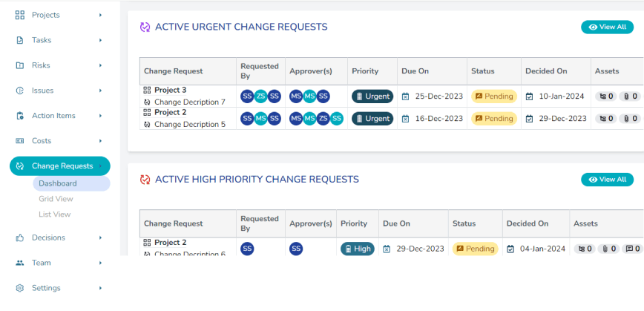Viewport: 644px width, 311px height.
Task: Click the Projects grid icon in sidebar
Action: tap(20, 15)
